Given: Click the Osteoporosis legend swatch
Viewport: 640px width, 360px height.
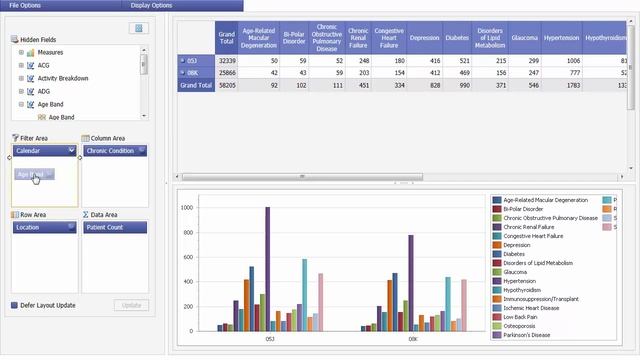Looking at the screenshot, I should point(497,326).
